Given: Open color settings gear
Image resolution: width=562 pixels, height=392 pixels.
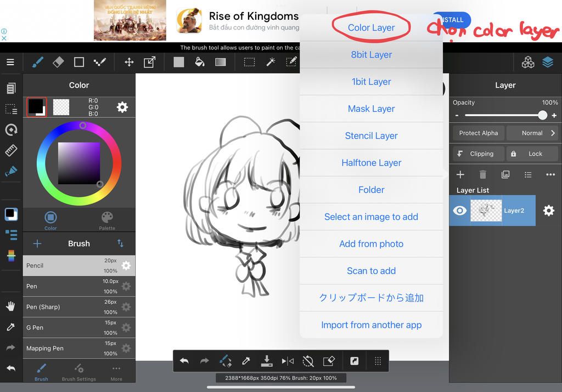Looking at the screenshot, I should [x=122, y=107].
